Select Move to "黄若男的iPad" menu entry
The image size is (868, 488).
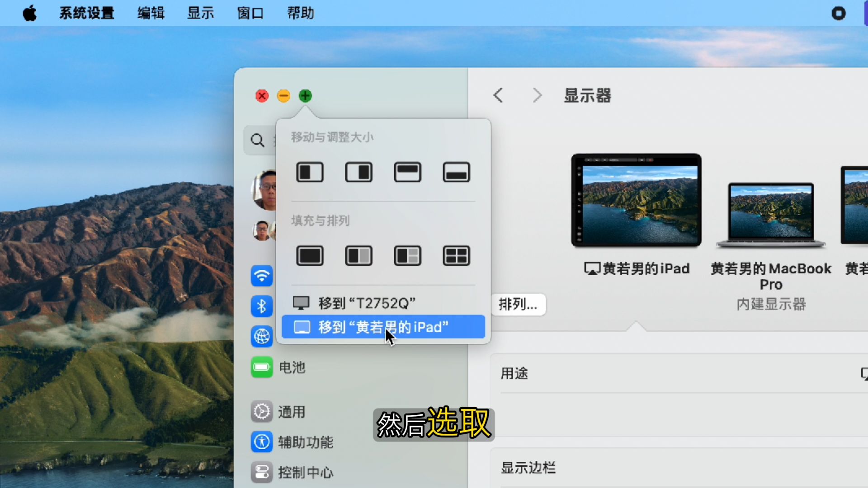(x=383, y=327)
